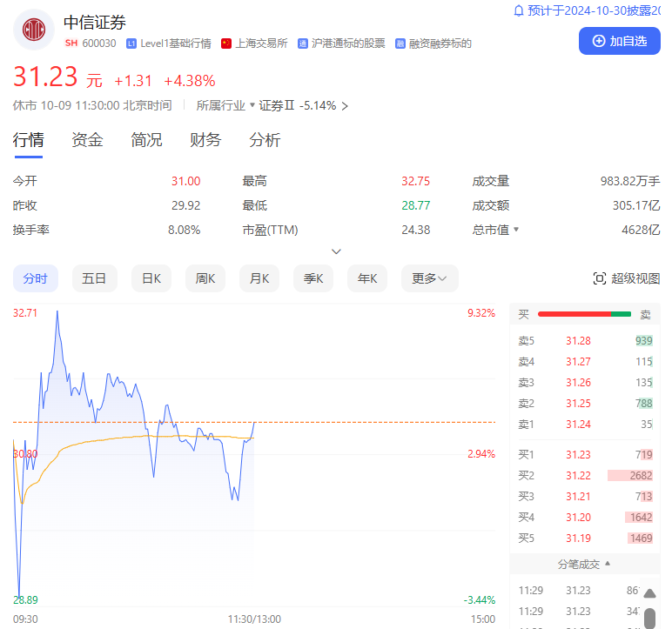Select the 日K chart view

click(151, 278)
